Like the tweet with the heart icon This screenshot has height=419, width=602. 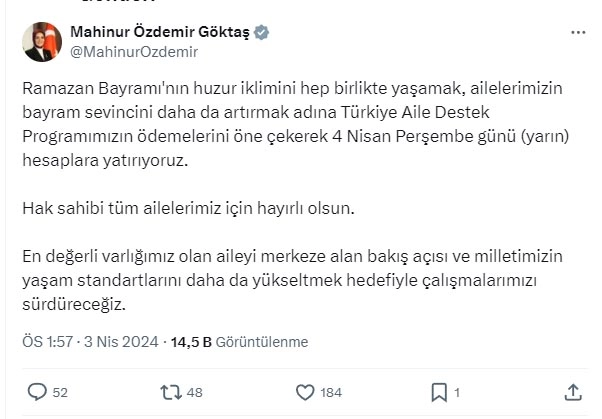305,393
